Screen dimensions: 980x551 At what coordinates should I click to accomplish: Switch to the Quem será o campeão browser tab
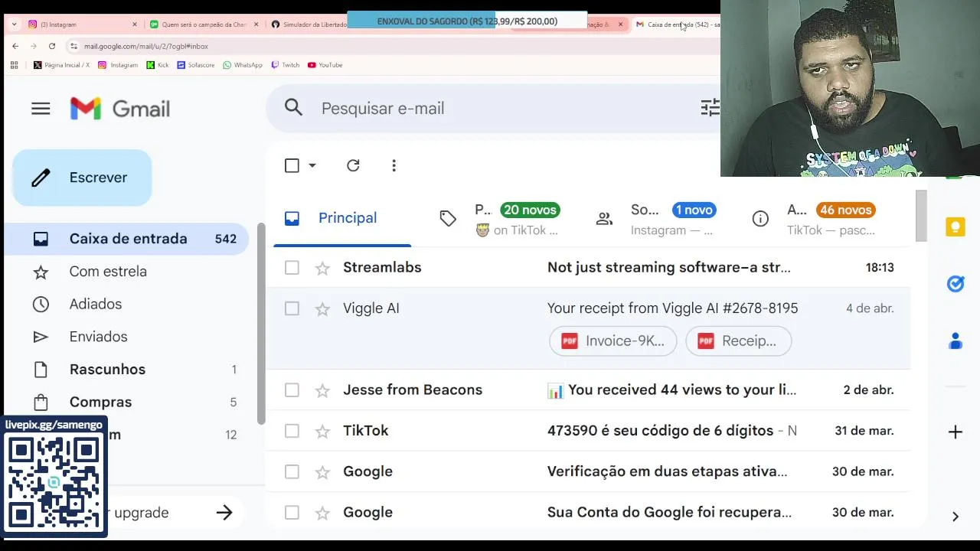tap(204, 24)
